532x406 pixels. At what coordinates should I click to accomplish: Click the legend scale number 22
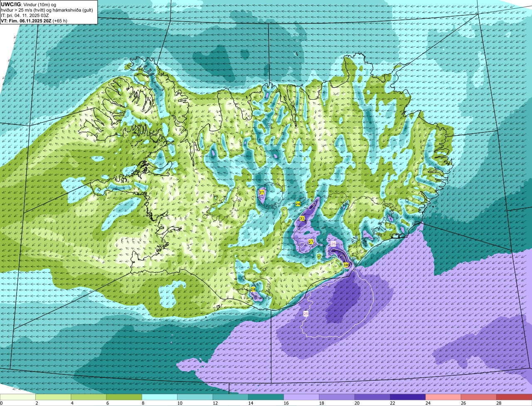click(392, 403)
